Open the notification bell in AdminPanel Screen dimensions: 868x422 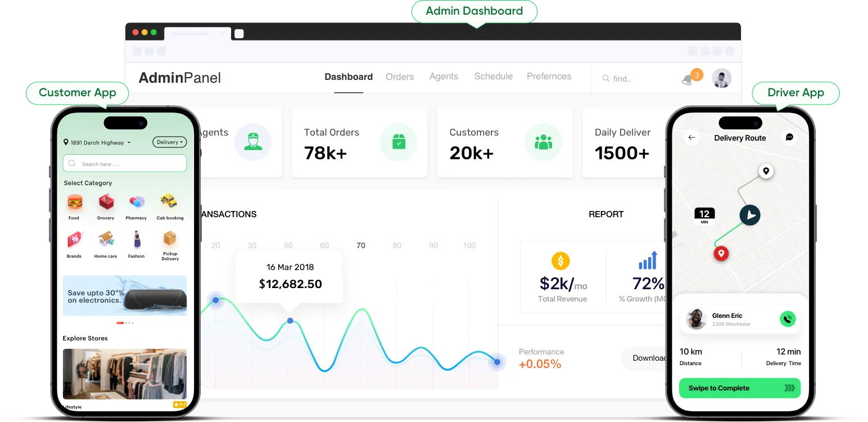pos(687,80)
